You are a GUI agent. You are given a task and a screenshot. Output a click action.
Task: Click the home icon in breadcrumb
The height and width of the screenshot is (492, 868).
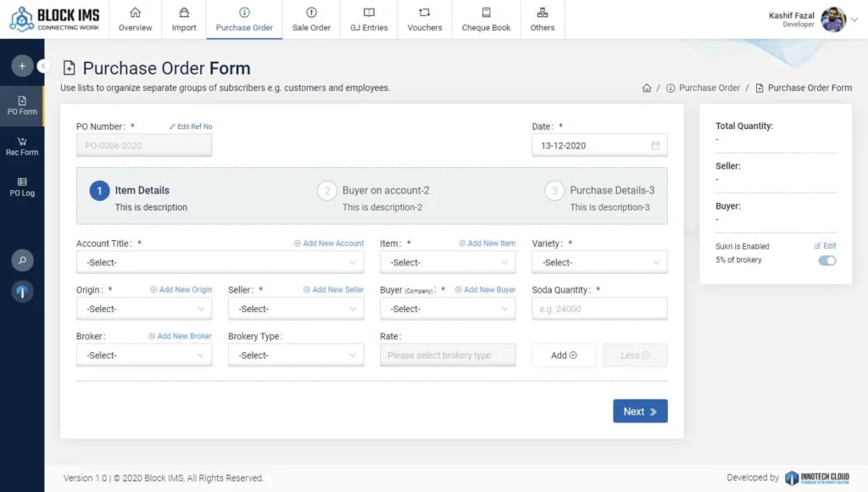[647, 88]
